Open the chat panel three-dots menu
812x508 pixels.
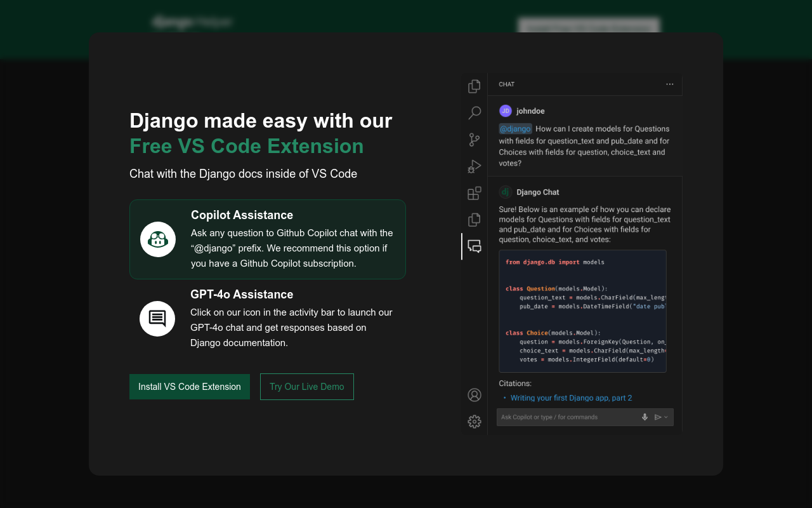pos(670,84)
